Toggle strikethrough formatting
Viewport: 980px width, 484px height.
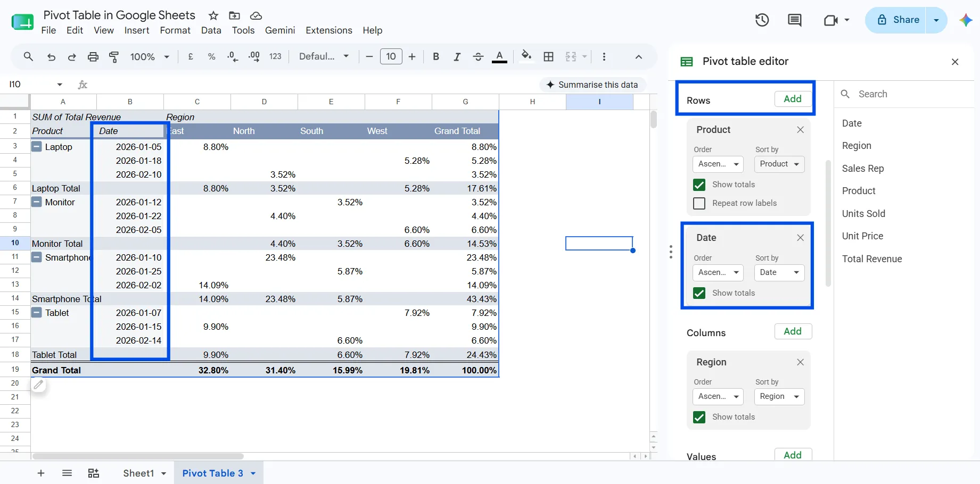pos(478,56)
